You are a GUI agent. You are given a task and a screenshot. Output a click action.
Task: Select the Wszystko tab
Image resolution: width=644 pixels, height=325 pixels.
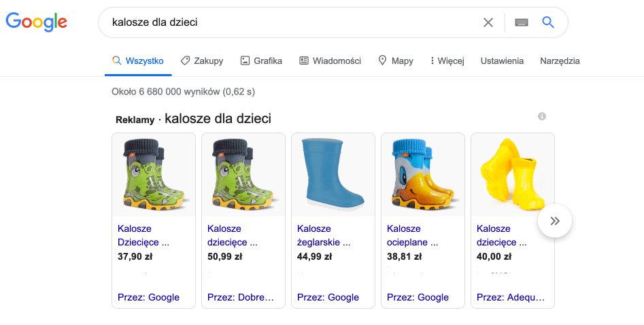click(x=138, y=61)
